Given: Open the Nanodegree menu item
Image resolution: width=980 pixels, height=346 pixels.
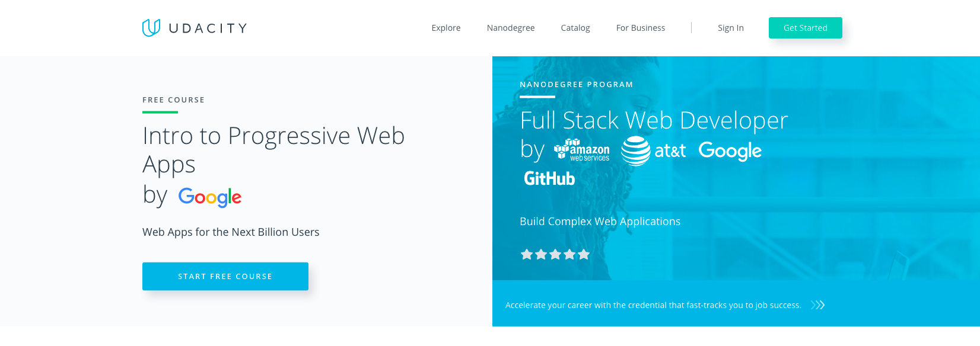Looking at the screenshot, I should click(x=511, y=28).
